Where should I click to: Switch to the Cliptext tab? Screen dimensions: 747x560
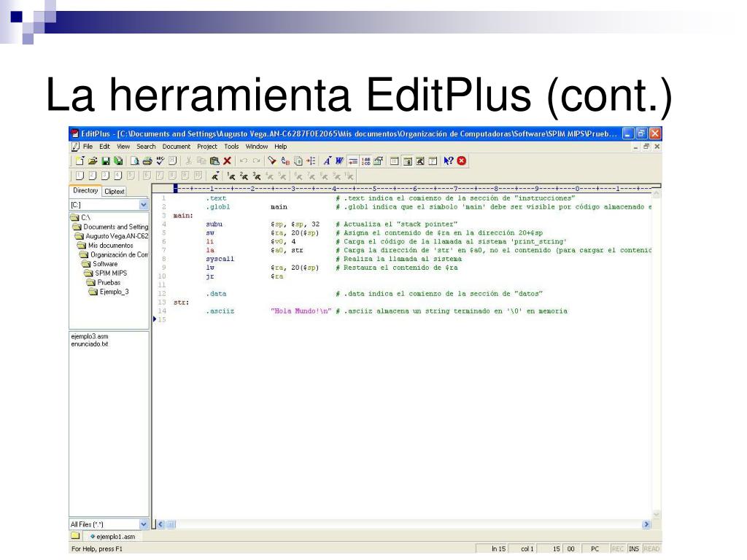tap(115, 192)
